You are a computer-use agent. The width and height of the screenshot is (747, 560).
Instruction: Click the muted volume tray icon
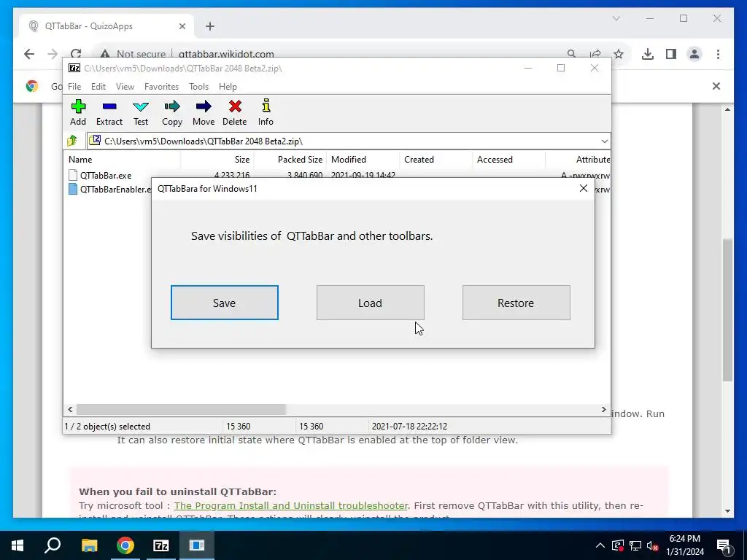652,545
